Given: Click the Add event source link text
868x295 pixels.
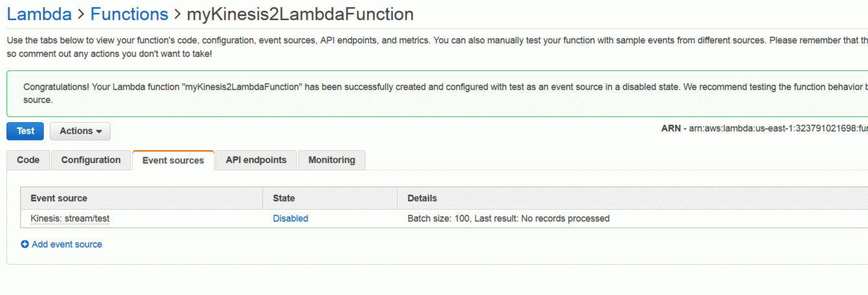Looking at the screenshot, I should 67,245.
